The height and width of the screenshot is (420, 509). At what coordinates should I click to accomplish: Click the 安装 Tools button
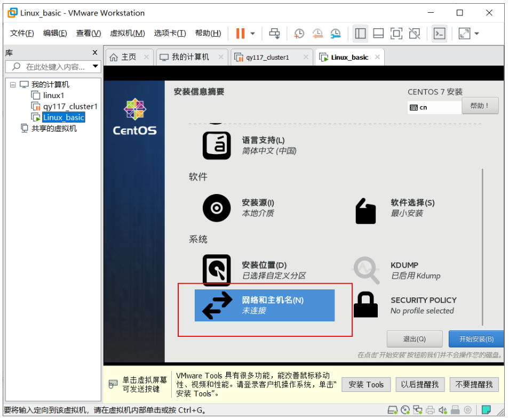pyautogui.click(x=366, y=385)
